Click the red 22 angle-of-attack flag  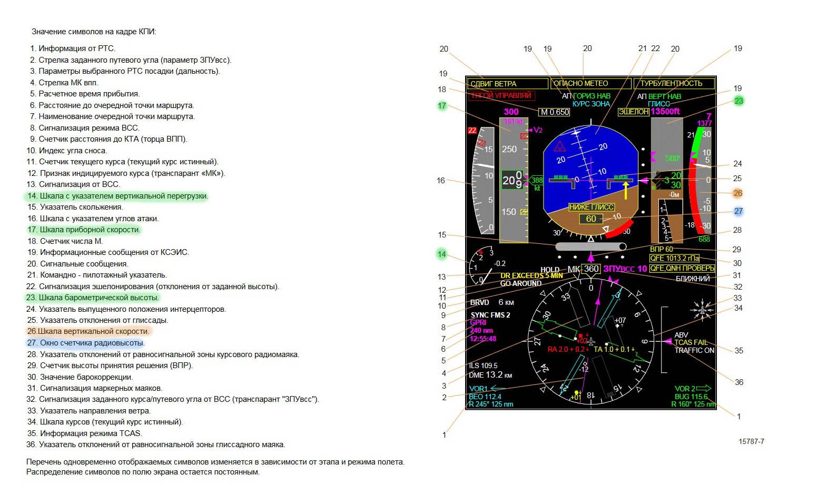point(472,131)
